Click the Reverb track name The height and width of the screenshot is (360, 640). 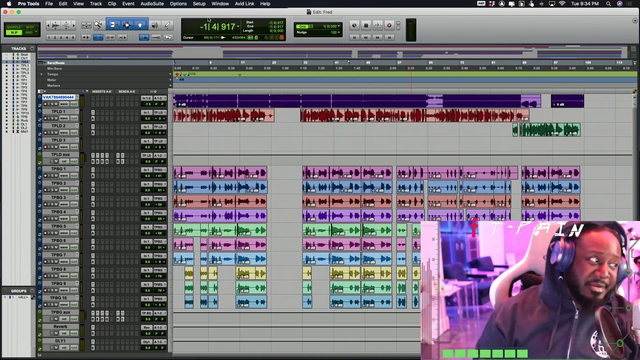60,327
